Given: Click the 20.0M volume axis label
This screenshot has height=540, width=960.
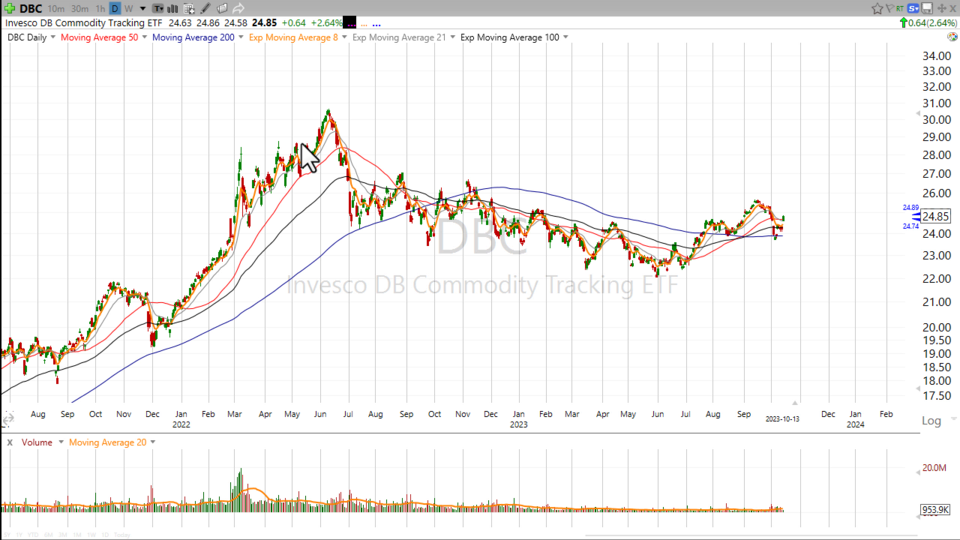Looking at the screenshot, I should [934, 468].
